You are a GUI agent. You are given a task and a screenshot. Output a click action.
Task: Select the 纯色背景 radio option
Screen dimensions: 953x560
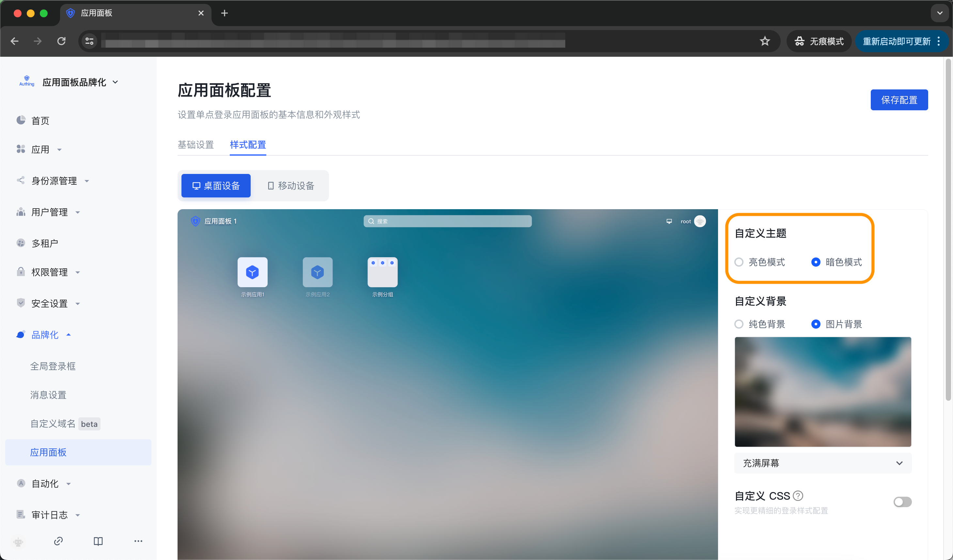pyautogui.click(x=739, y=324)
